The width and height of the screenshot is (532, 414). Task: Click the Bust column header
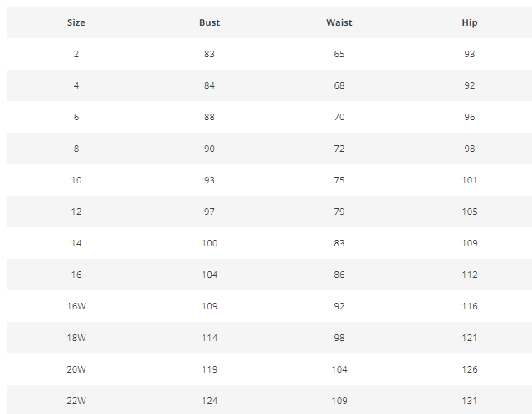coord(209,22)
